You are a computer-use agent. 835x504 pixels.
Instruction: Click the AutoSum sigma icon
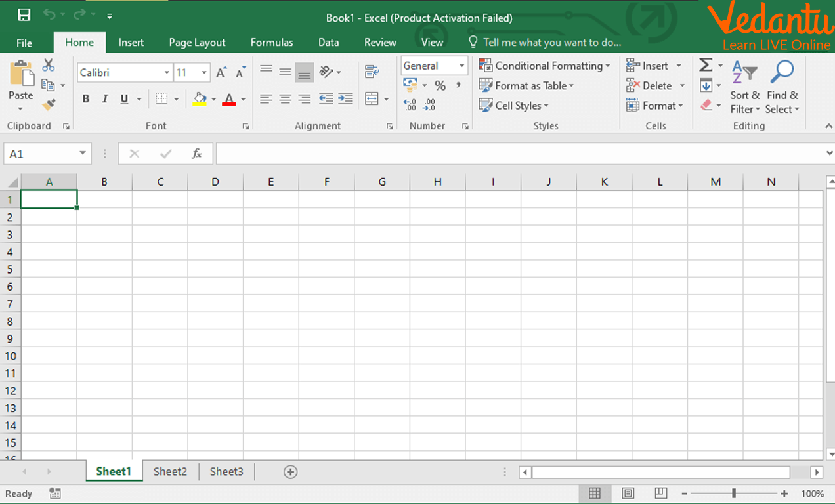pyautogui.click(x=706, y=65)
